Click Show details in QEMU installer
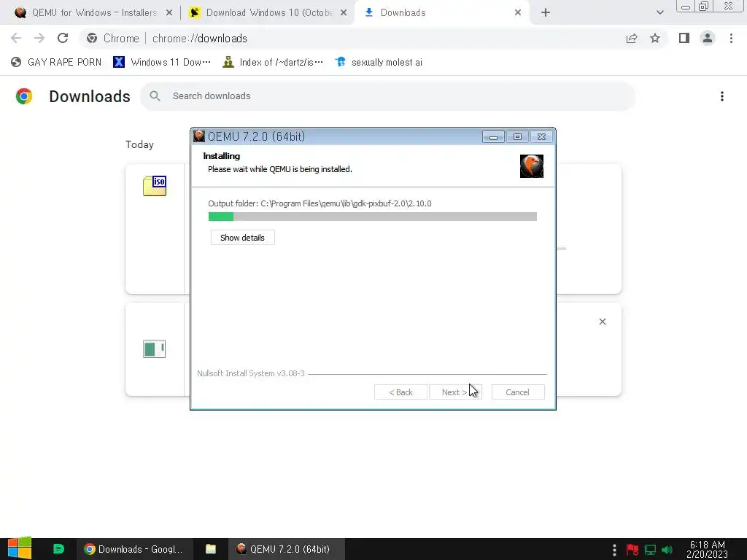Image resolution: width=747 pixels, height=560 pixels. 242,238
